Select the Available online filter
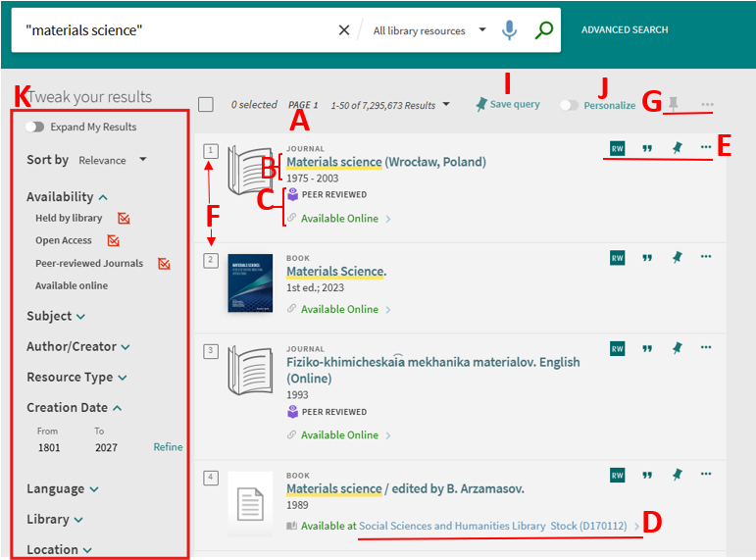756x560 pixels. (72, 285)
